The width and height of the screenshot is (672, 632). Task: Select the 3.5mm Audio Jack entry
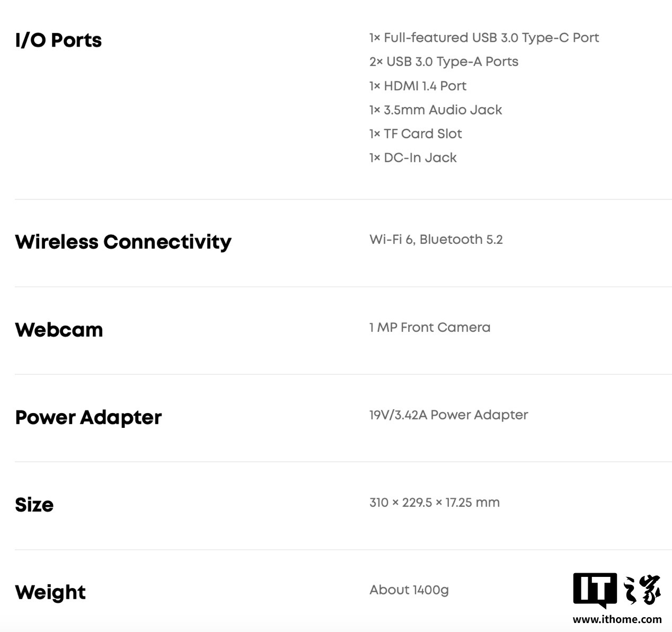(436, 110)
